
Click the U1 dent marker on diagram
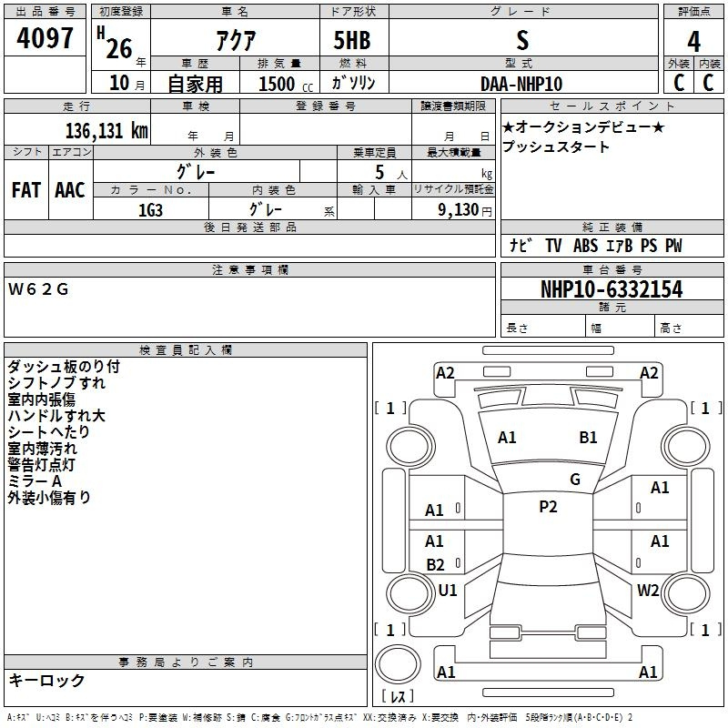point(448,590)
